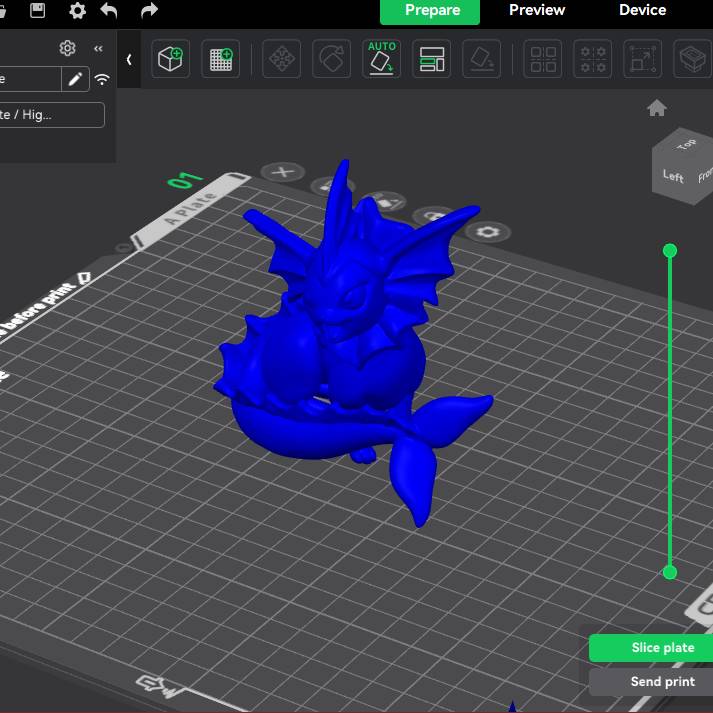Edit the printer preset with the pencil icon
713x713 pixels.
coord(75,79)
